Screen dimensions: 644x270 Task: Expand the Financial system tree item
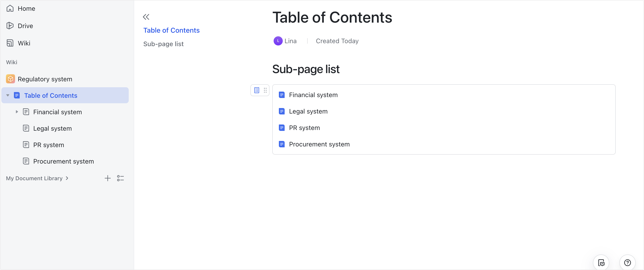tap(17, 112)
